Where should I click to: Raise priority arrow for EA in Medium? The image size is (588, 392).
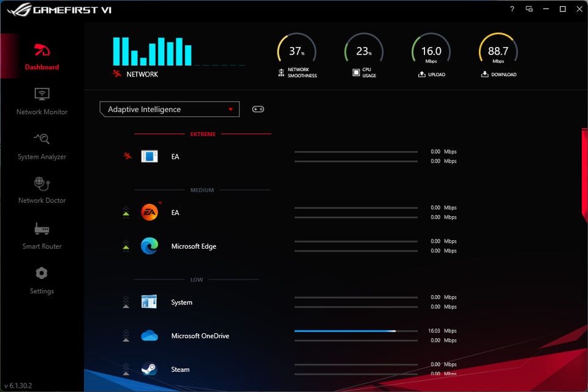[x=126, y=212]
